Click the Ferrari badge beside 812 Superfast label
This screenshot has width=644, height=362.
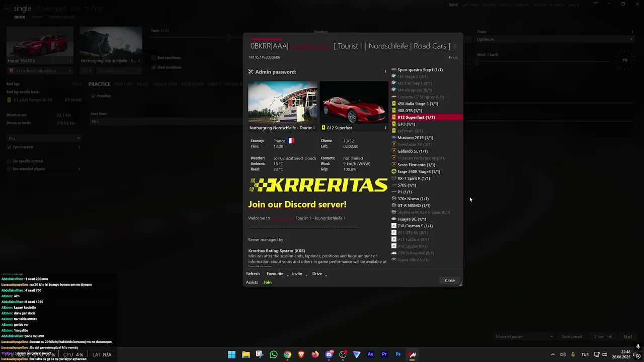click(324, 128)
